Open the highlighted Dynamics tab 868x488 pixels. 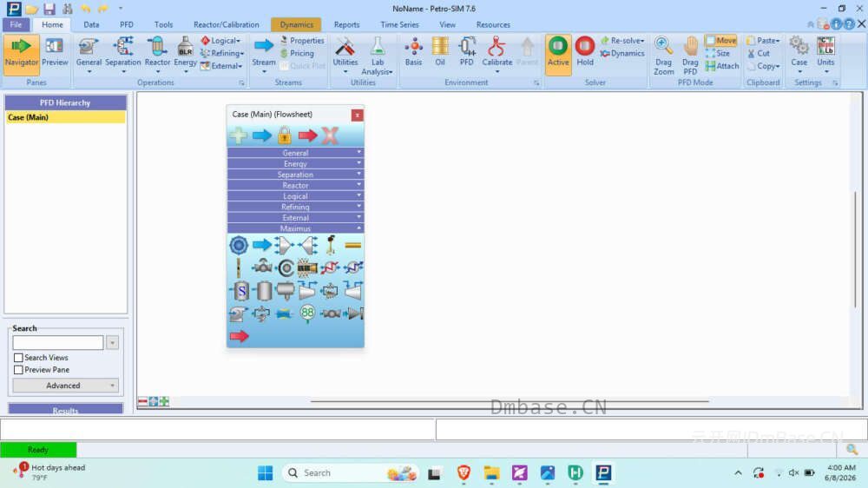(296, 24)
